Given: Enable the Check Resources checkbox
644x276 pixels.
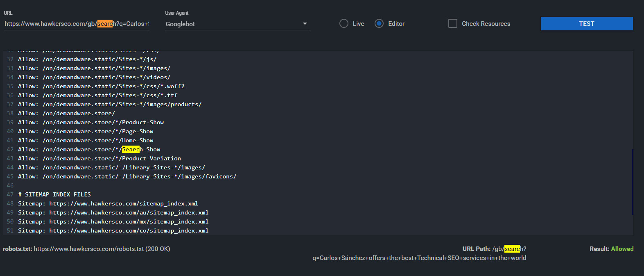Looking at the screenshot, I should tap(453, 24).
